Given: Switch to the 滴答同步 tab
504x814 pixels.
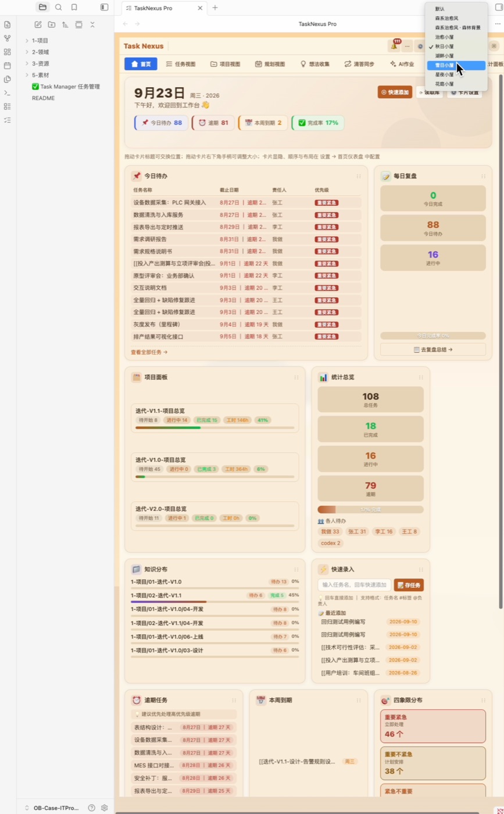Looking at the screenshot, I should [359, 64].
